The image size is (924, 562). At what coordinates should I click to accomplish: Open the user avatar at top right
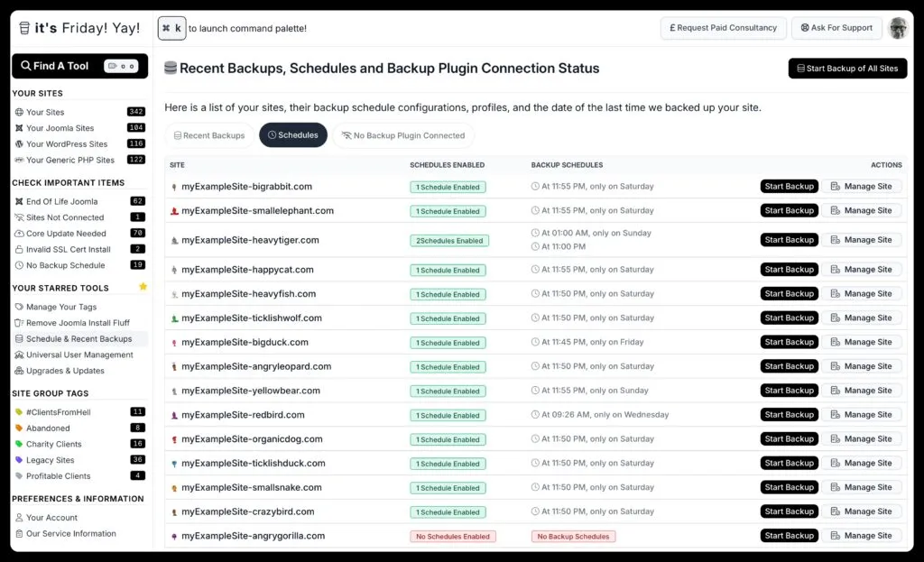[899, 28]
